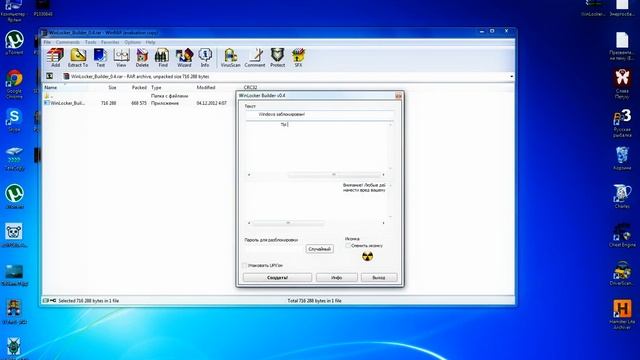Click the Comment toolbar icon
The image size is (640, 360).
coord(255,57)
